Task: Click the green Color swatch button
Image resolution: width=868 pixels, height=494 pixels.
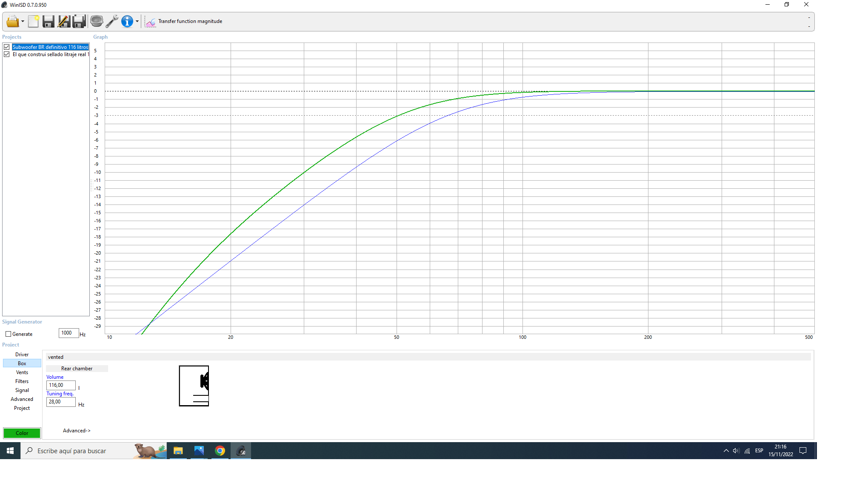Action: pos(22,433)
